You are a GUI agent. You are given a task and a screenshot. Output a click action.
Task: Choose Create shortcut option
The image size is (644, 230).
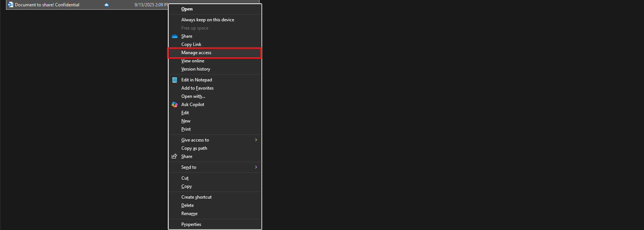(196, 197)
